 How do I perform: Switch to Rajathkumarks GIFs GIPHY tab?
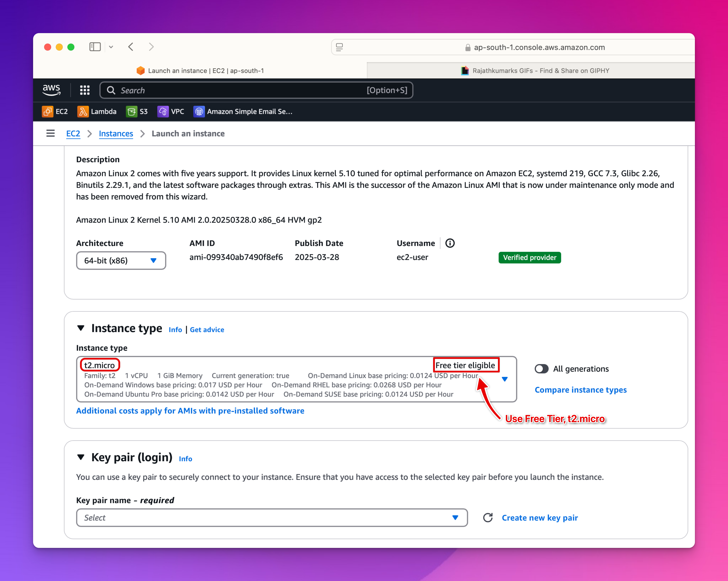(x=531, y=71)
